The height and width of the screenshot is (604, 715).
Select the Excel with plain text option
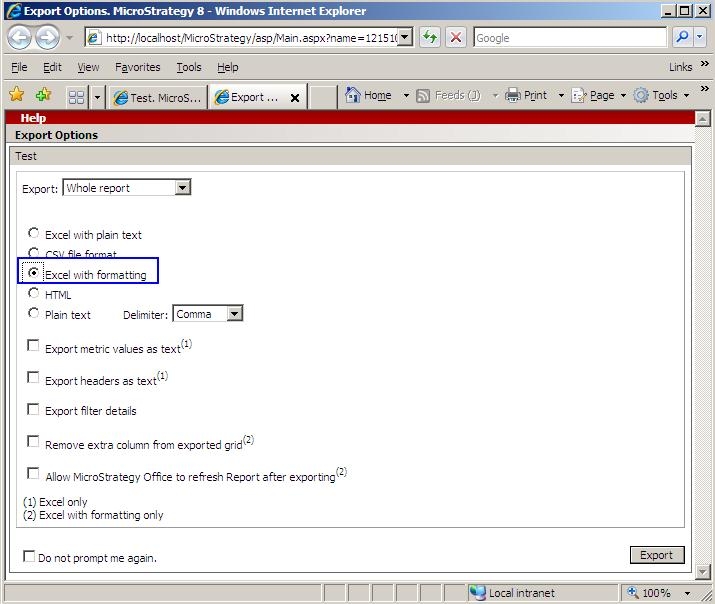[x=34, y=233]
